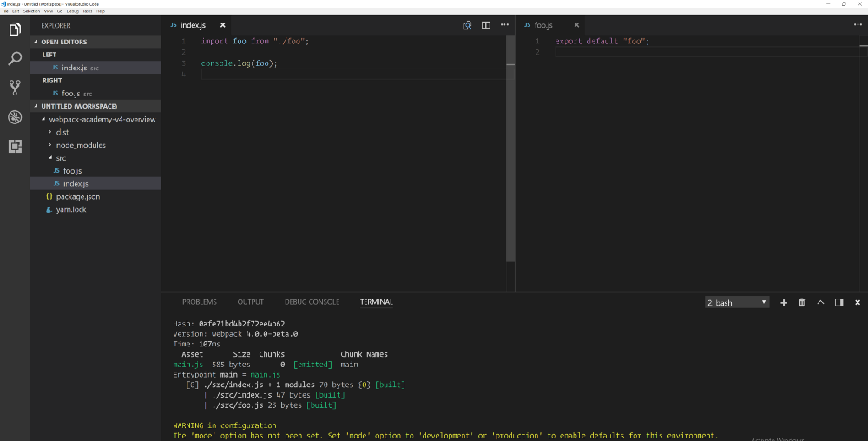Open yarn.lock in the file tree

pos(95,209)
